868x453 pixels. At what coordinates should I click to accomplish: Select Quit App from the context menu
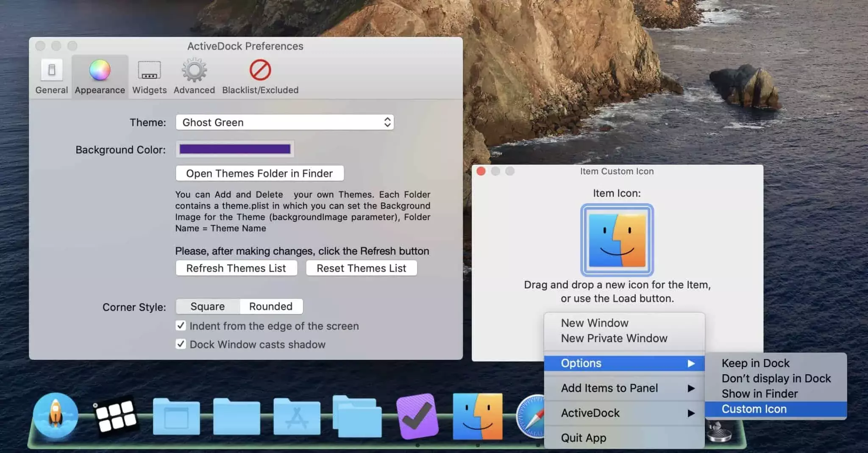(x=624, y=438)
